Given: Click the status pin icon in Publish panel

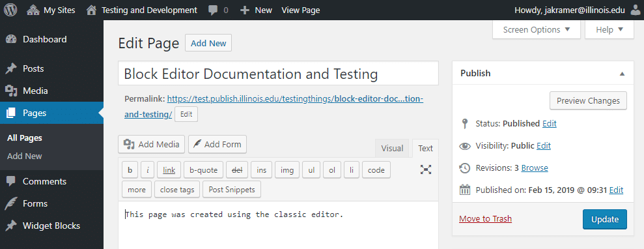Looking at the screenshot, I should [x=464, y=123].
